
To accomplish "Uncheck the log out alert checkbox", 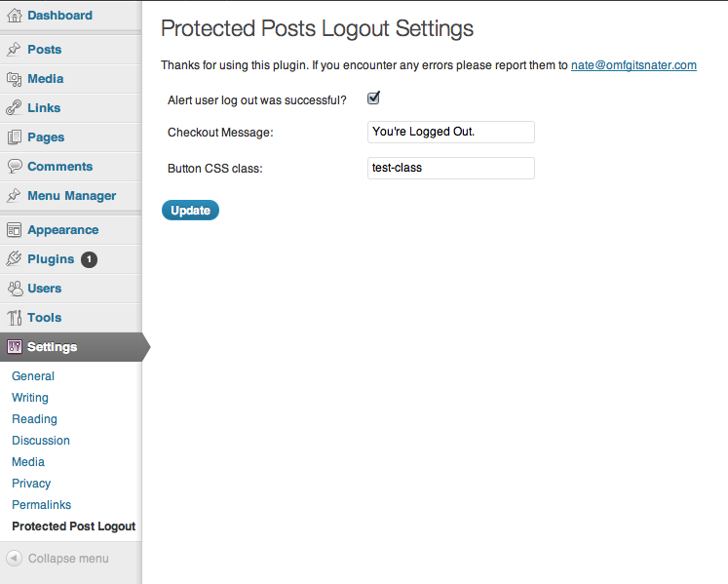I will coord(373,98).
